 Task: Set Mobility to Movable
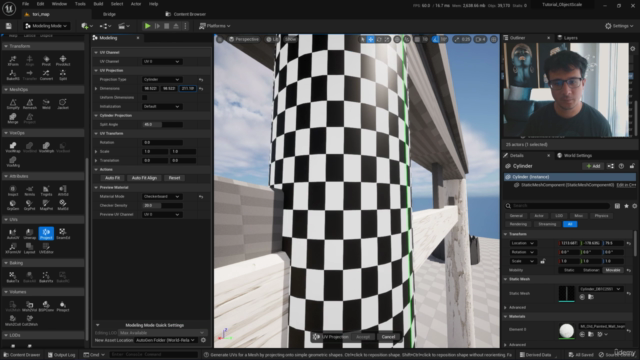tap(613, 270)
